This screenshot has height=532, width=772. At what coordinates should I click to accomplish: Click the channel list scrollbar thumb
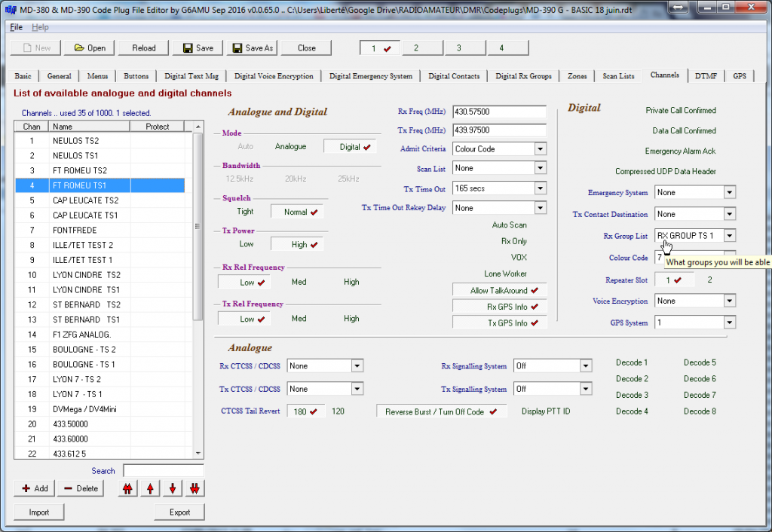click(x=198, y=226)
